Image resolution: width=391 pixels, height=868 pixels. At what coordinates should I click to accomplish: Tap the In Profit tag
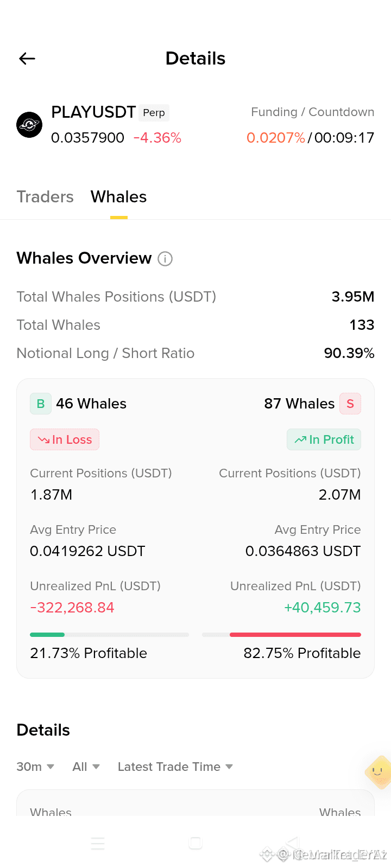(324, 439)
